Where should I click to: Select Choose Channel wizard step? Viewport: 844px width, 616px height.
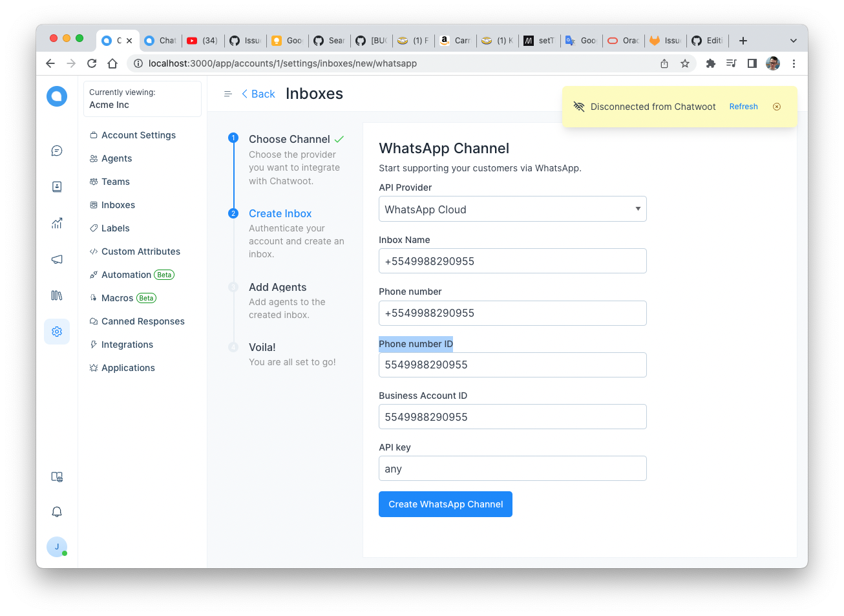pyautogui.click(x=289, y=139)
